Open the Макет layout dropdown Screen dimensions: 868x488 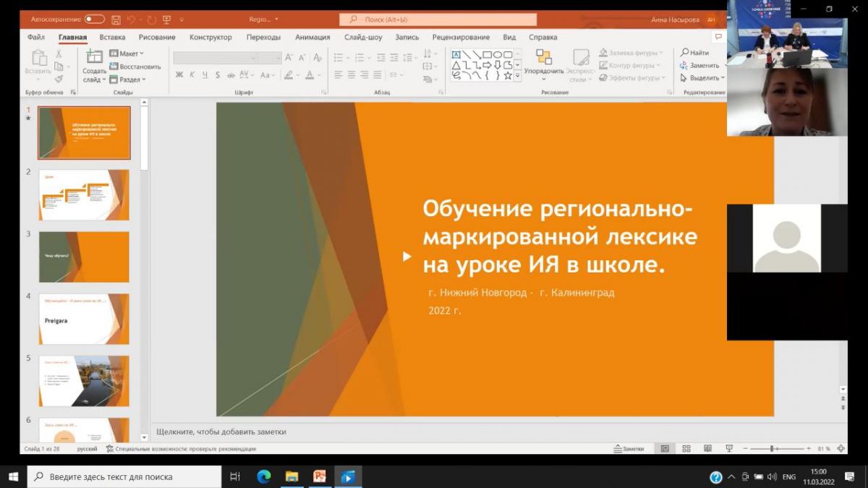click(x=127, y=53)
